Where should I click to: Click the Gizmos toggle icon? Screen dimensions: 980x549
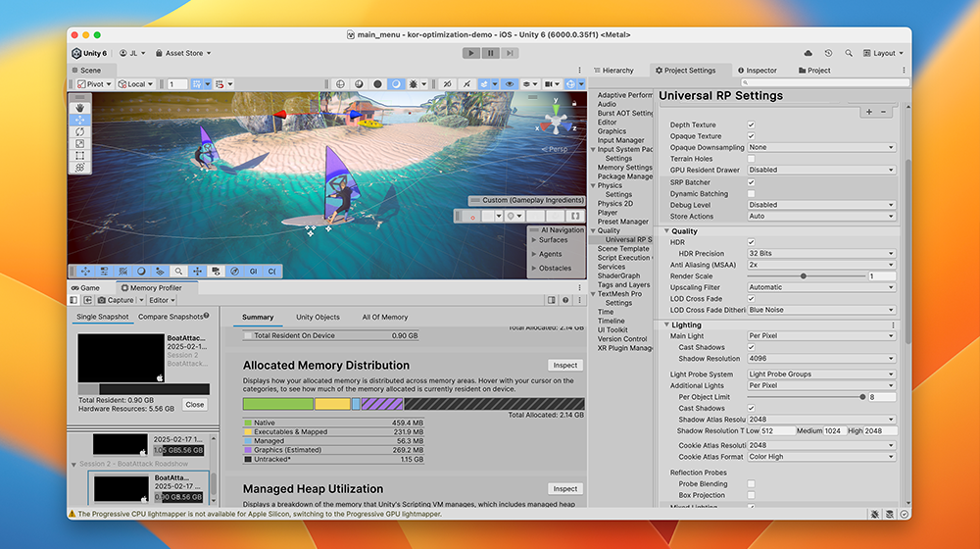[x=570, y=83]
